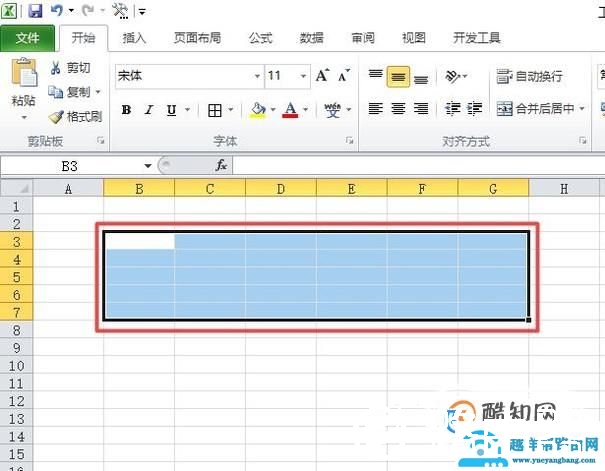Expand the Copy options arrow
Image resolution: width=605 pixels, height=471 pixels.
[98, 92]
